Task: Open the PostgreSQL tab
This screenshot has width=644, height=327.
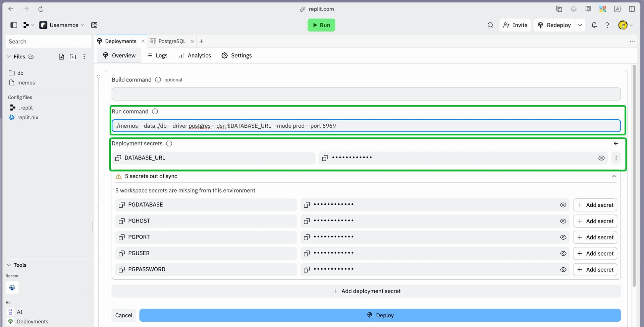Action: click(171, 41)
